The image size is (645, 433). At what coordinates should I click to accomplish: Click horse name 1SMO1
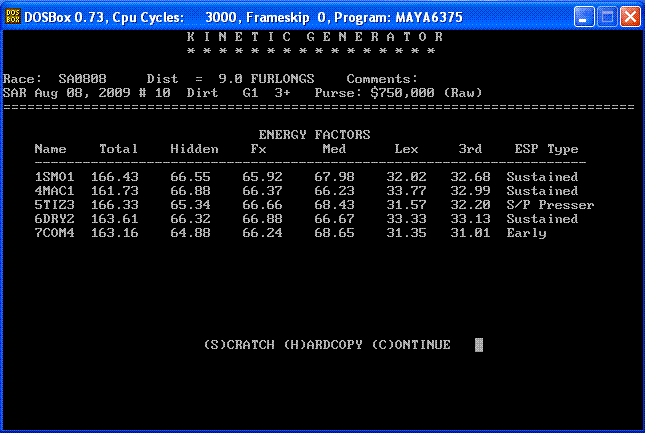pos(54,177)
